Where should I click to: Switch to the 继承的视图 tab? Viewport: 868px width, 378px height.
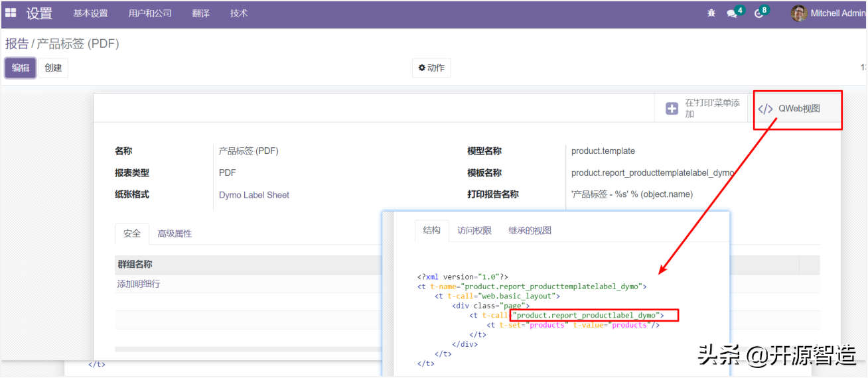[530, 231]
